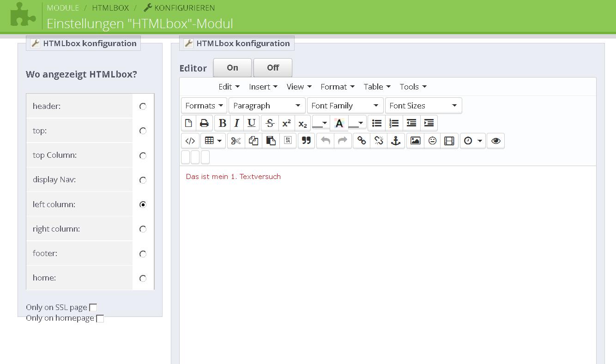
Task: Click the Bold formatting icon
Action: (x=222, y=123)
